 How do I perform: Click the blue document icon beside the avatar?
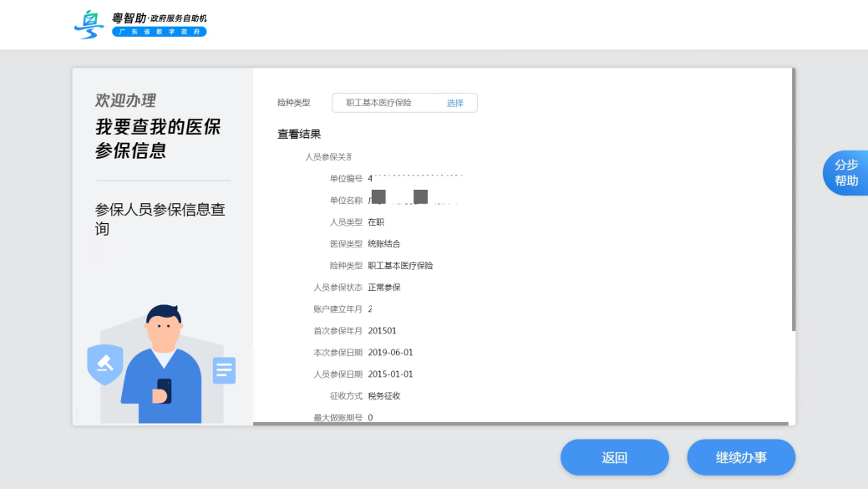pyautogui.click(x=223, y=369)
